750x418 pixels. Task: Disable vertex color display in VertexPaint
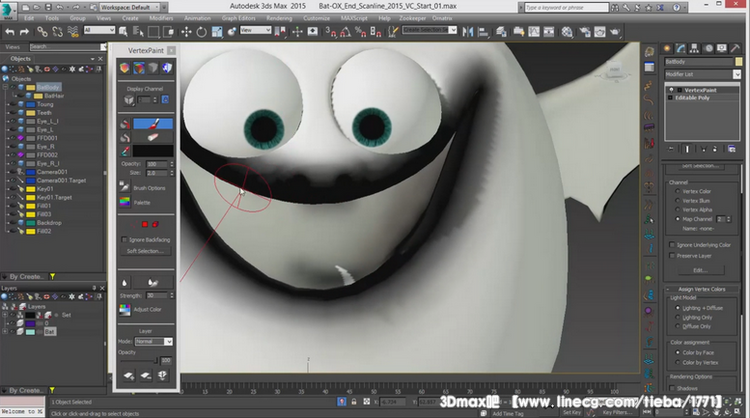[153, 68]
